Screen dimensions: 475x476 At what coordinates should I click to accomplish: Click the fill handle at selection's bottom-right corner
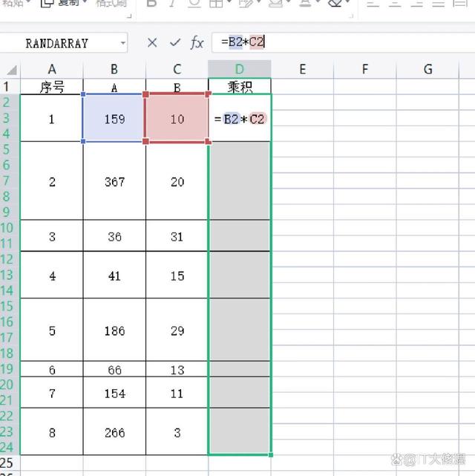click(271, 454)
